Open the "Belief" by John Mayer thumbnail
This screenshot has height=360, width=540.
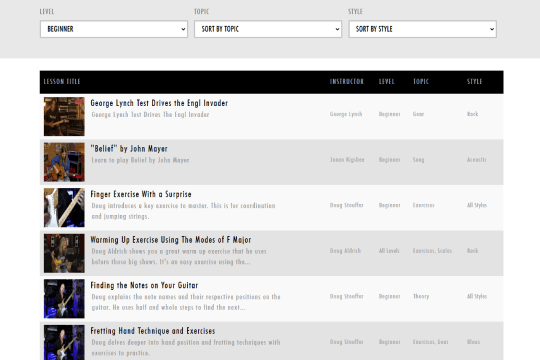[x=64, y=162]
